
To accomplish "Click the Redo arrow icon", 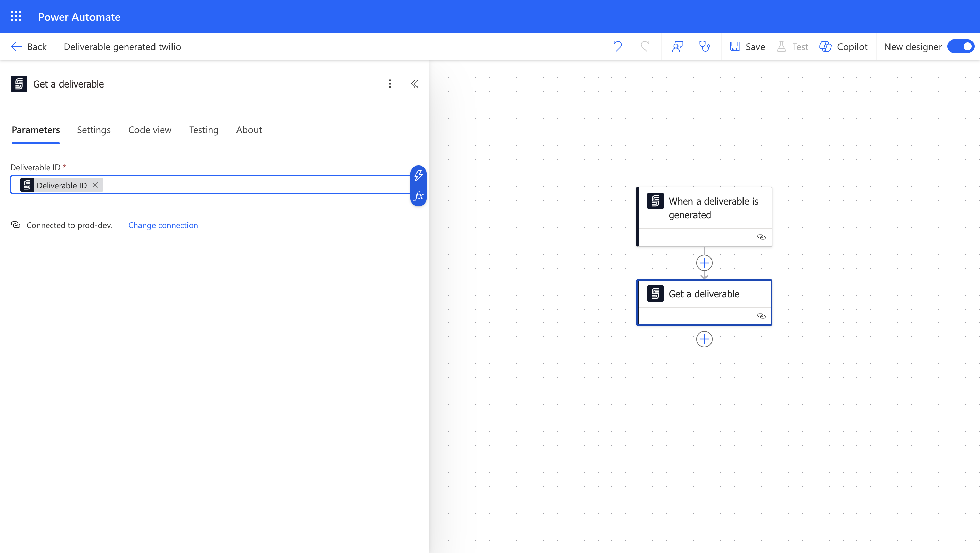I will (645, 46).
